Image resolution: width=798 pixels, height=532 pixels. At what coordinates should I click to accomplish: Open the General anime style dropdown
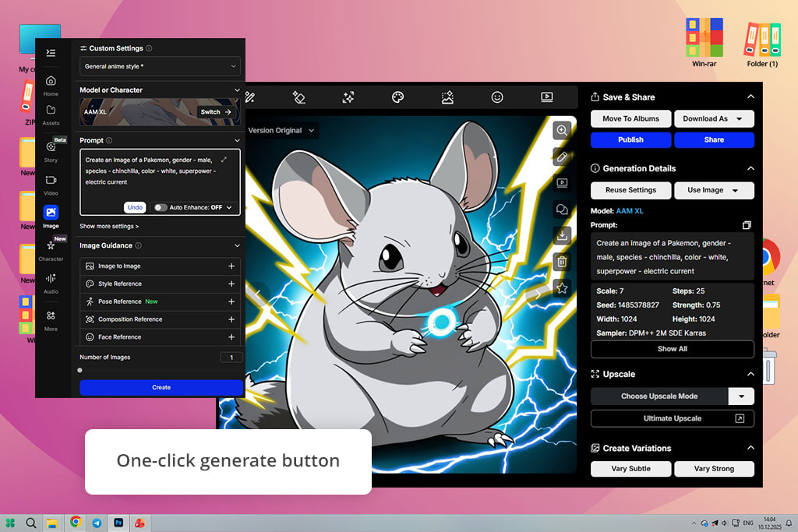pyautogui.click(x=160, y=66)
